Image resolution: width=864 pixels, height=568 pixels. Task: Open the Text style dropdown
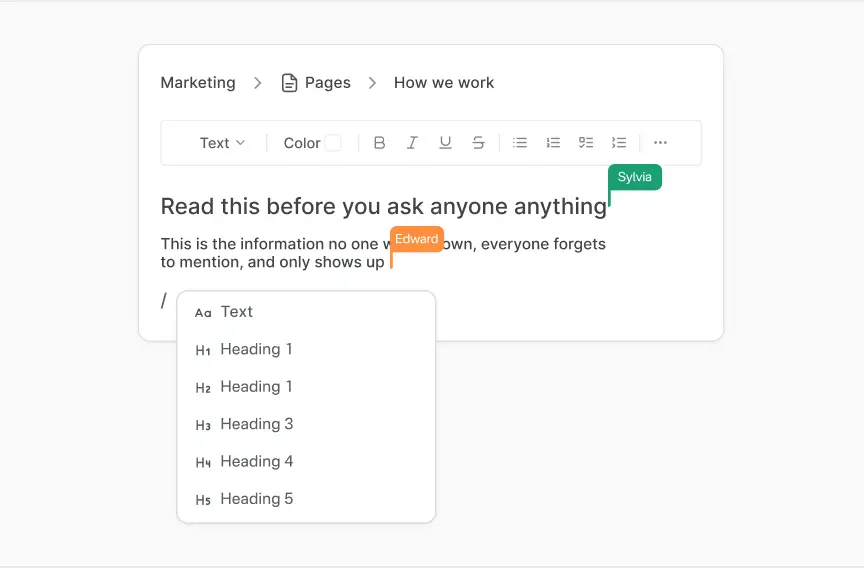221,143
